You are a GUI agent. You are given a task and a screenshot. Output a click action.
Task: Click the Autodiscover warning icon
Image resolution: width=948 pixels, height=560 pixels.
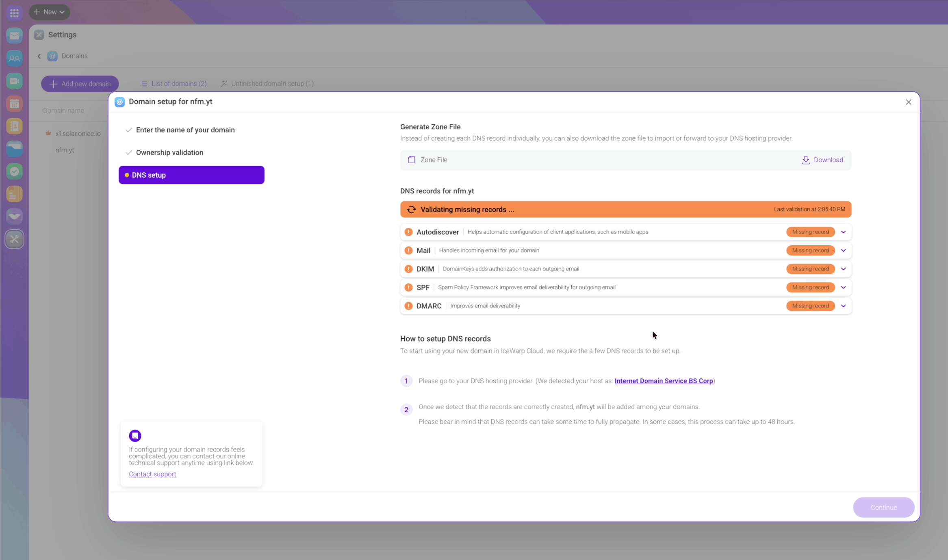408,232
